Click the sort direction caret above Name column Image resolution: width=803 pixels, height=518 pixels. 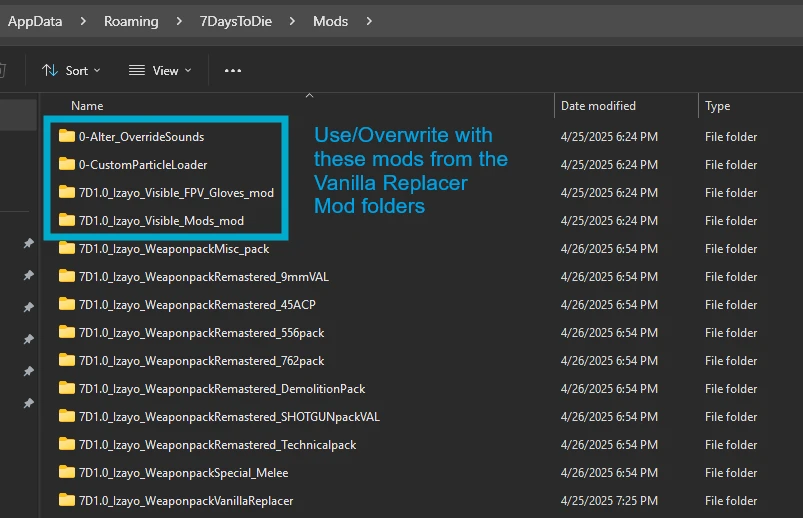pyautogui.click(x=309, y=96)
